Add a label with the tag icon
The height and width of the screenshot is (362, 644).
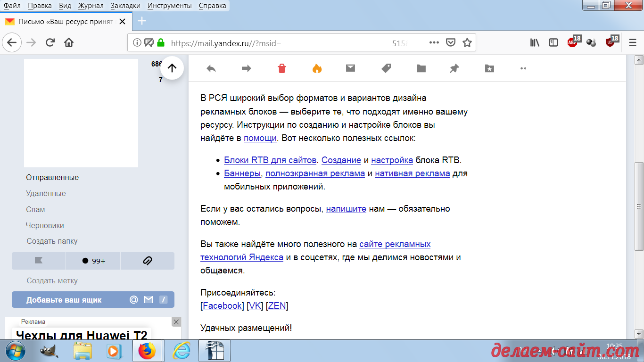(386, 68)
